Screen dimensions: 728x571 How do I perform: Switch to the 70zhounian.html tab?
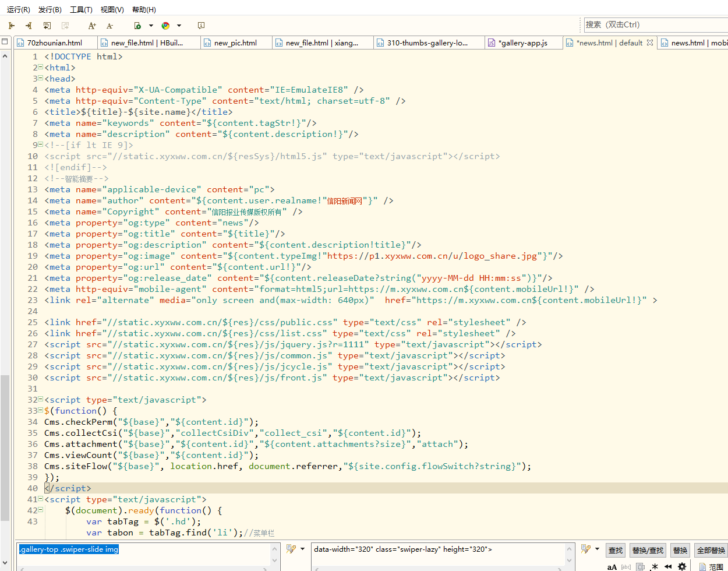coord(54,43)
